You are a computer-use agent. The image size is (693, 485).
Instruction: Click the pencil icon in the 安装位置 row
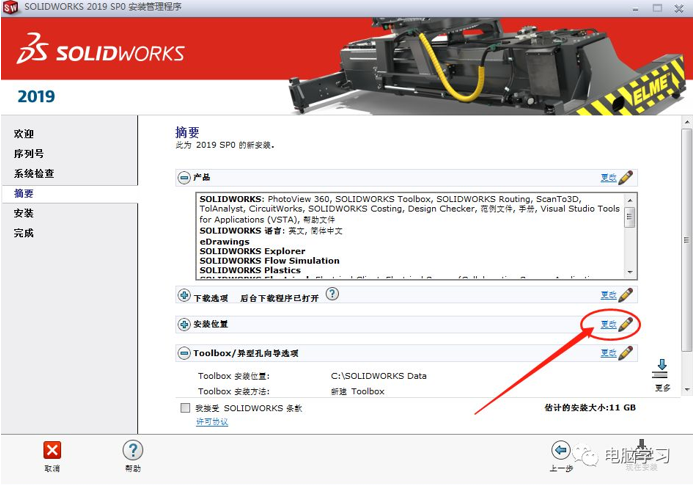click(x=625, y=324)
